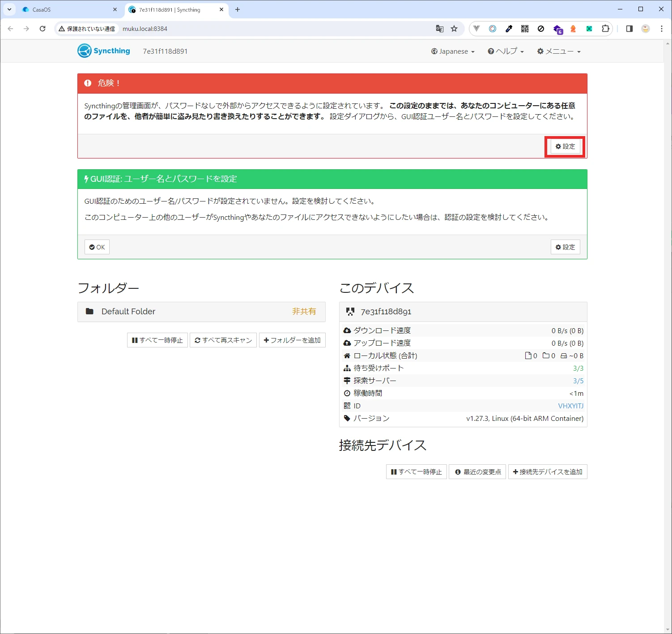Image resolution: width=672 pixels, height=634 pixels.
Task: Click the network icon for 待ち受けポート
Action: pyautogui.click(x=347, y=368)
